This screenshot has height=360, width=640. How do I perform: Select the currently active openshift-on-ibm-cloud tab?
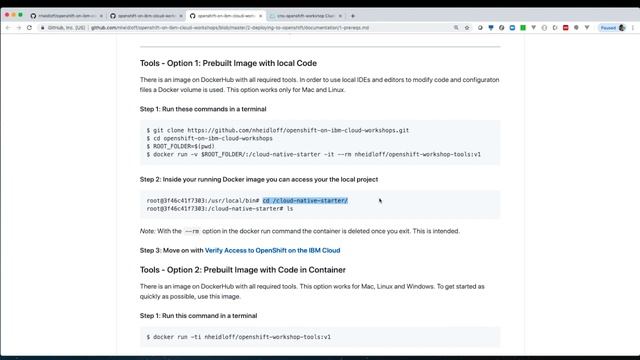(226, 16)
